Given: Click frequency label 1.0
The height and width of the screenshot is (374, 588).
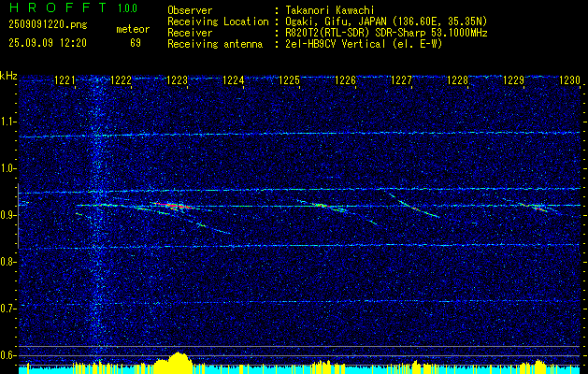Looking at the screenshot, I should click(x=8, y=168).
